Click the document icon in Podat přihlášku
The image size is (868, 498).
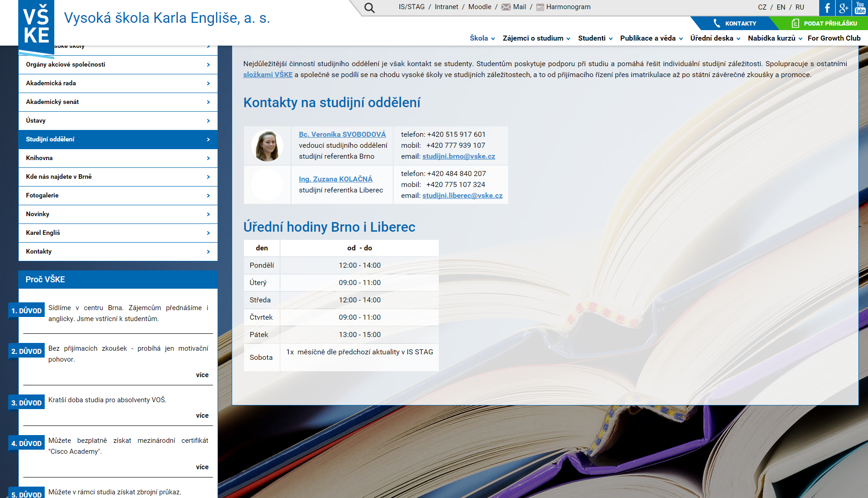(x=795, y=23)
